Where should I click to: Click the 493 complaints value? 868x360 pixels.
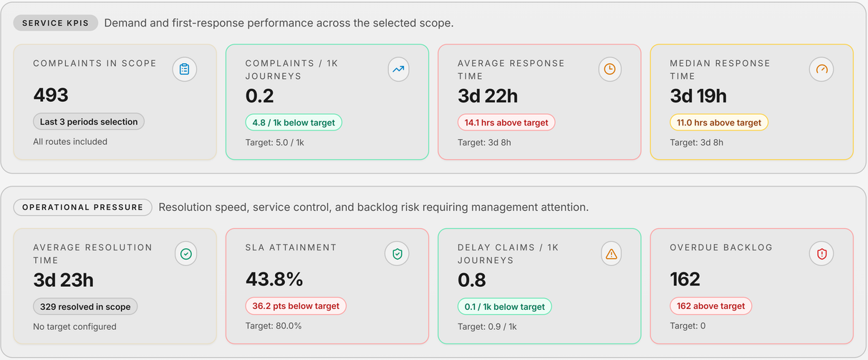click(x=51, y=95)
